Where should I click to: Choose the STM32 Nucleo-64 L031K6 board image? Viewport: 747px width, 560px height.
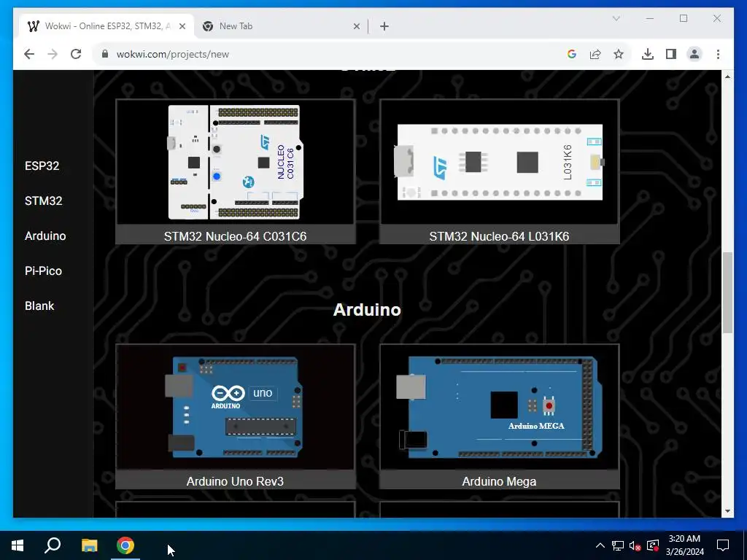coord(499,162)
